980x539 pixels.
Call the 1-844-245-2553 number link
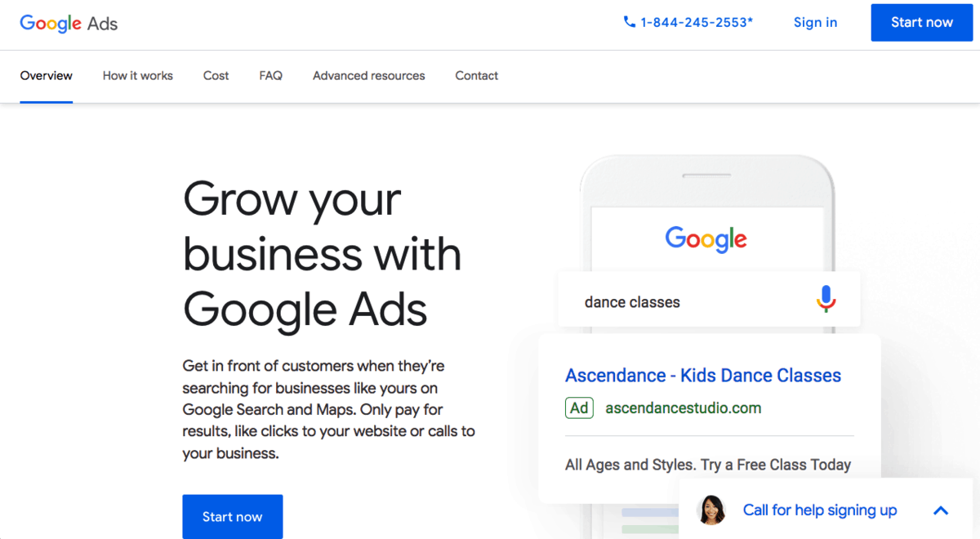[x=697, y=23]
